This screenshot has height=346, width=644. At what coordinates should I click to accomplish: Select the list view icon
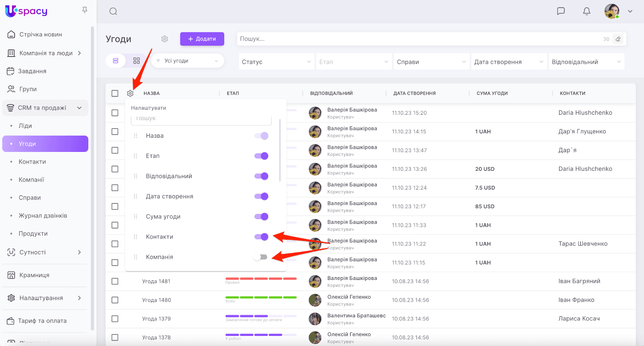click(116, 61)
